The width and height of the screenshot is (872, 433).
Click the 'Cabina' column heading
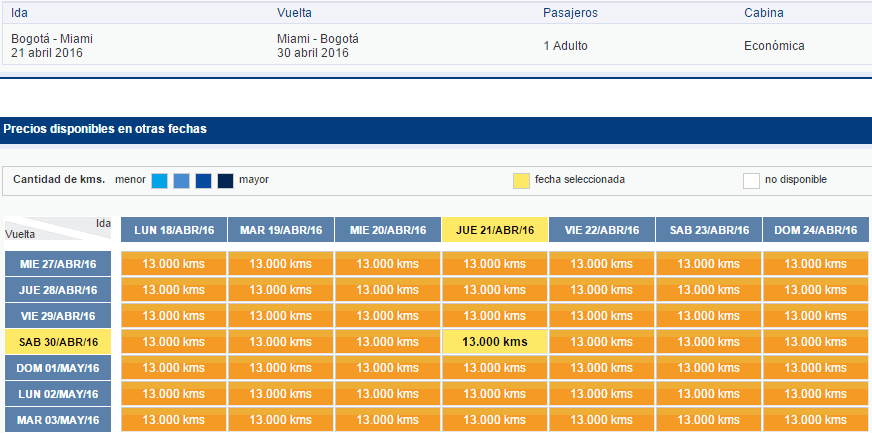point(764,13)
